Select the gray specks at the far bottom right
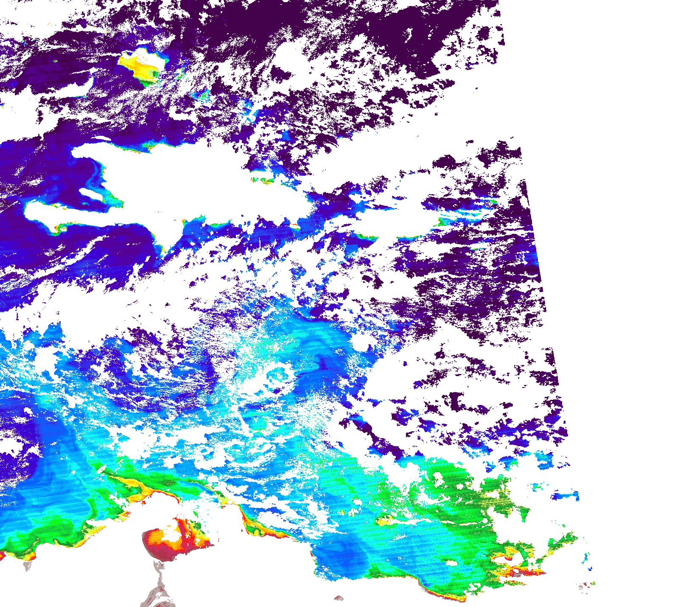The height and width of the screenshot is (607, 700). pos(585,586)
